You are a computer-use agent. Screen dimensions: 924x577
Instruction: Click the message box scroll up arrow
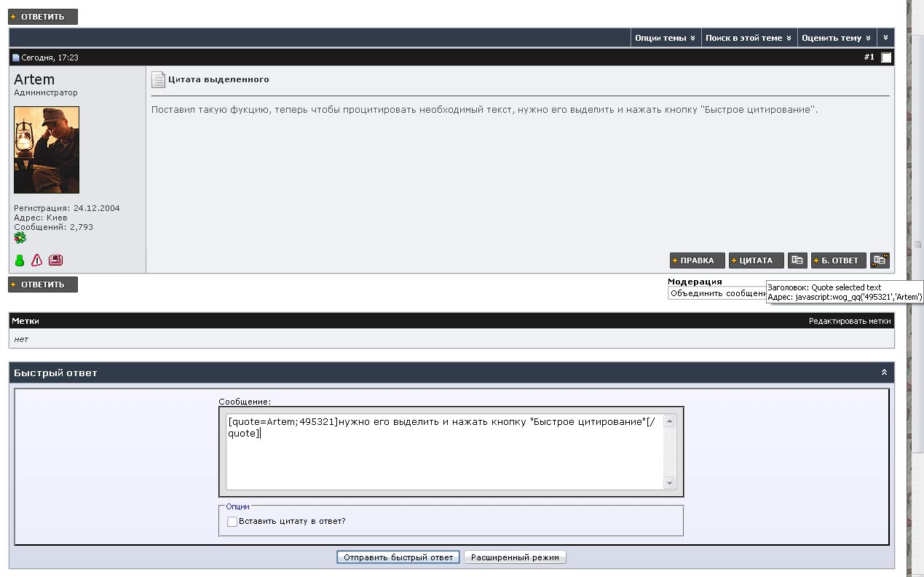coord(669,421)
